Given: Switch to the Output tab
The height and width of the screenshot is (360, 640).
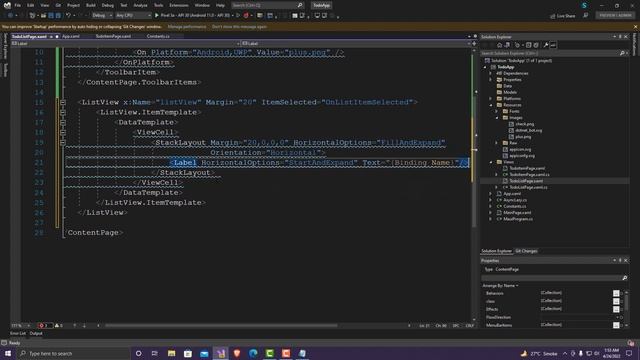Looking at the screenshot, I should tap(36, 333).
